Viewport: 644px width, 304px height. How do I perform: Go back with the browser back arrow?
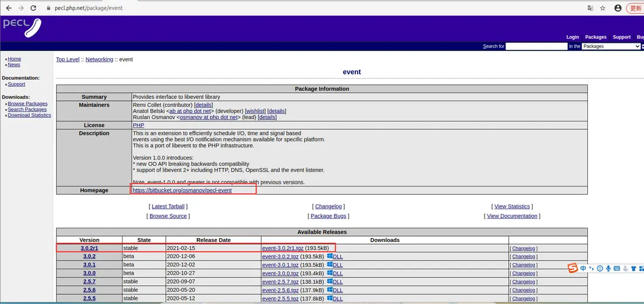tap(9, 8)
